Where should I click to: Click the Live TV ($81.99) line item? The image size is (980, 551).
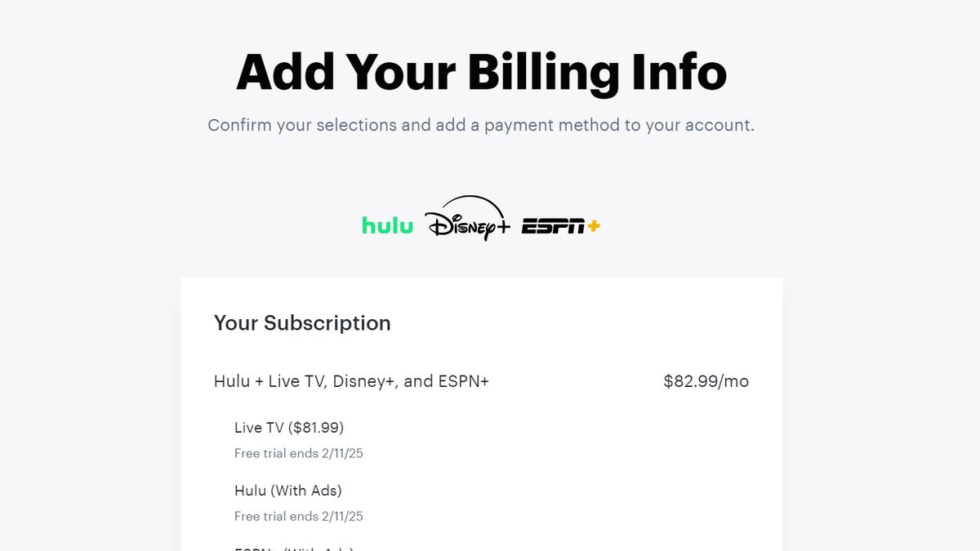click(289, 428)
